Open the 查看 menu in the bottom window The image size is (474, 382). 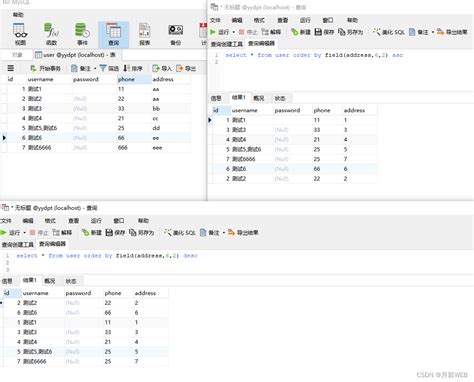74,221
